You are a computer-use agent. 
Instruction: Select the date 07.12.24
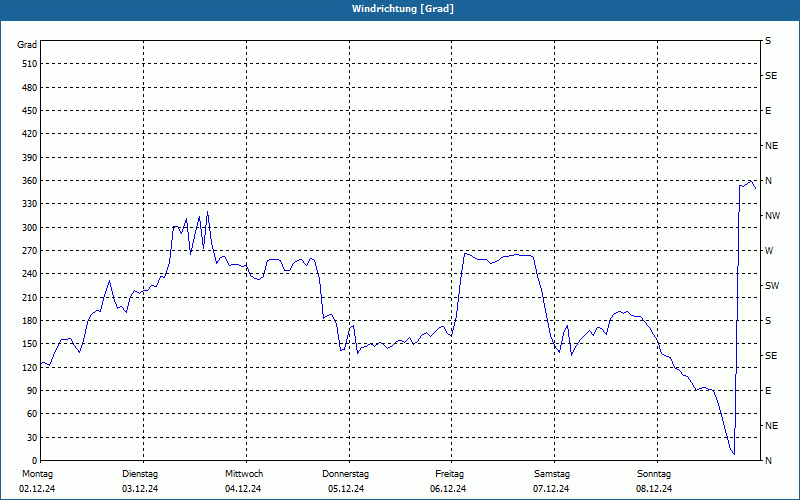point(551,489)
